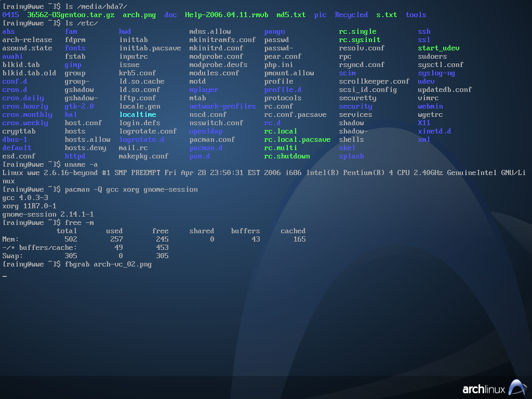This screenshot has height=399, width=532.
Task: Click the 'cached' column header
Action: tap(293, 231)
